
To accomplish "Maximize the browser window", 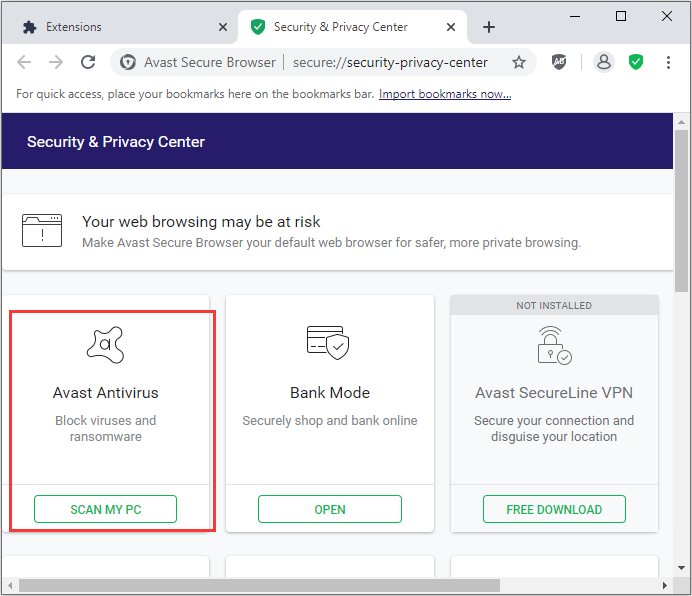I will (621, 16).
